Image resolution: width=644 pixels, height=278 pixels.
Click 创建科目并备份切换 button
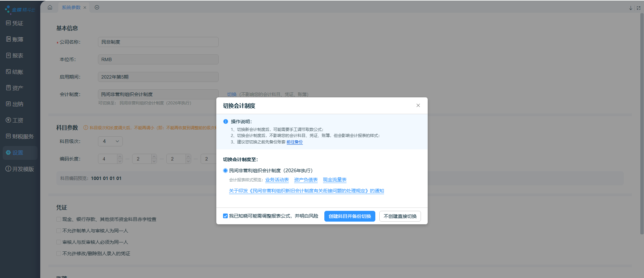[350, 216]
